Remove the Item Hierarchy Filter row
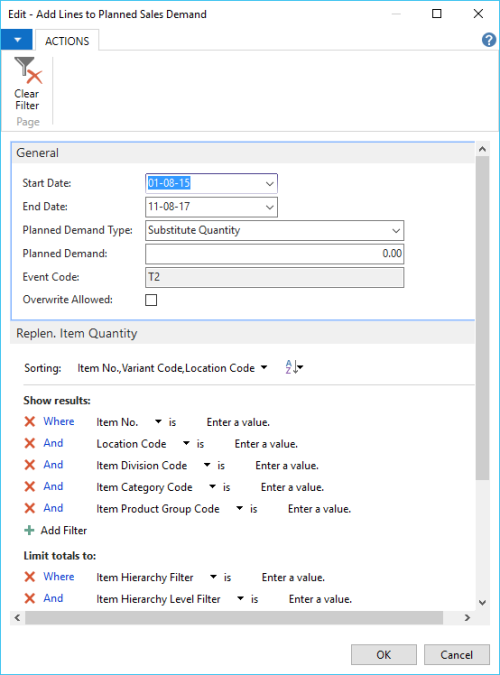The image size is (500, 675). click(x=30, y=576)
